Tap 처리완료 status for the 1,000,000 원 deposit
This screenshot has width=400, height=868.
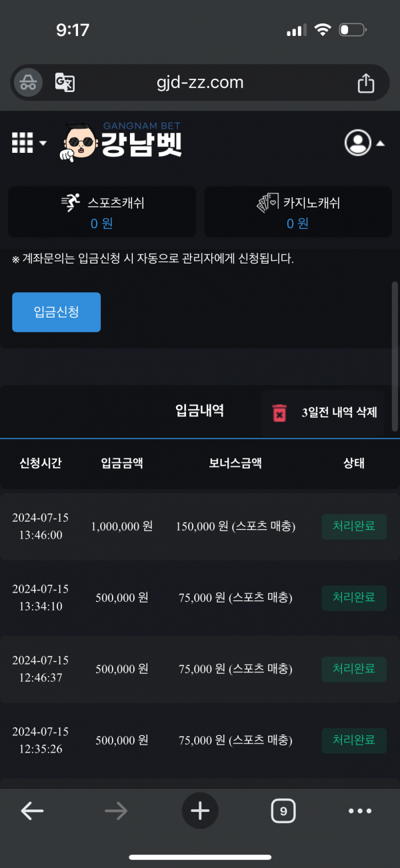(354, 526)
